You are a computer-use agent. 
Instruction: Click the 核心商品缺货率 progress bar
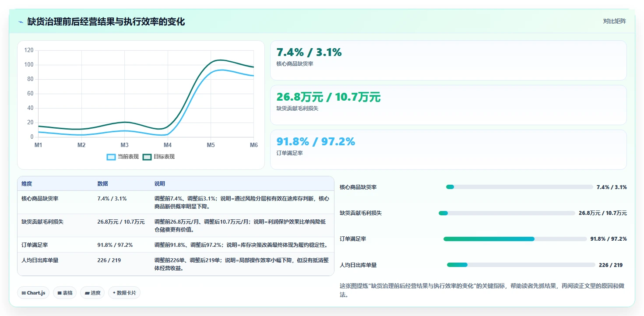point(520,187)
